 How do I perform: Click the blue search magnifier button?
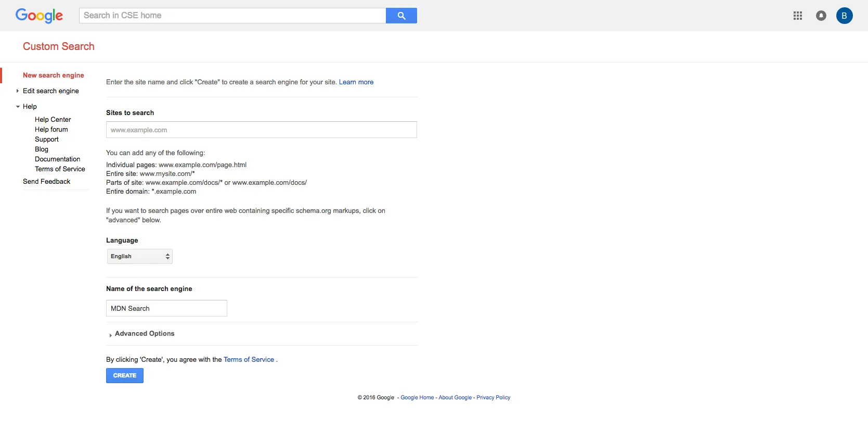tap(401, 16)
